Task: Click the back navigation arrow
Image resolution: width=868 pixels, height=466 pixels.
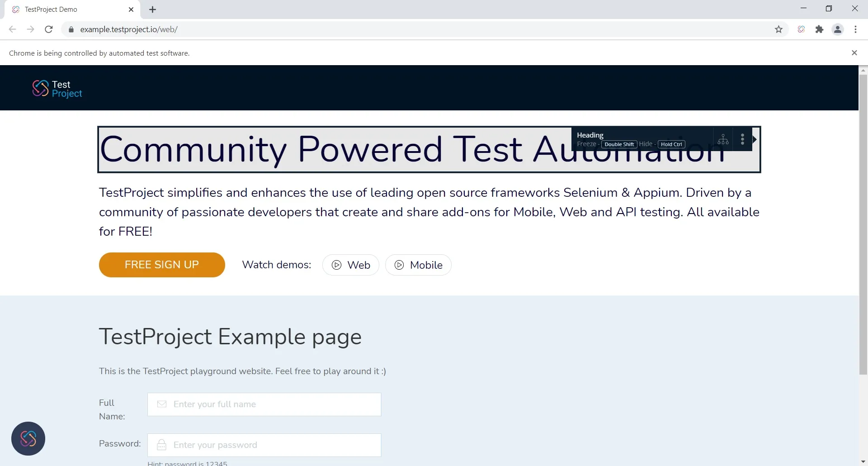Action: (x=12, y=29)
